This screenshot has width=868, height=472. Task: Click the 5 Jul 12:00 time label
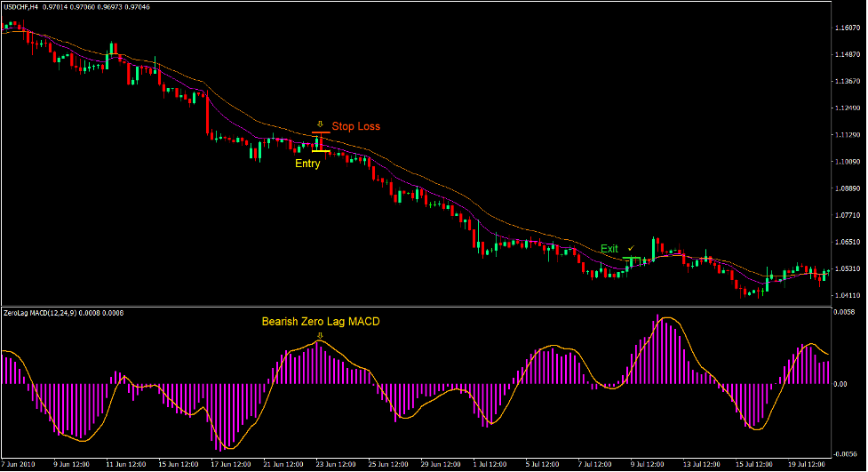coord(543,464)
